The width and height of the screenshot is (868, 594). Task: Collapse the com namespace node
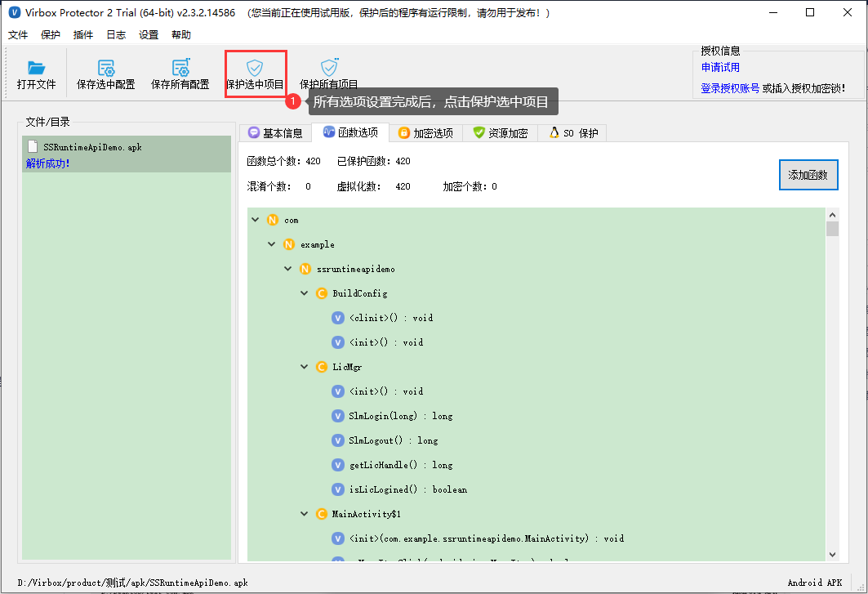256,220
